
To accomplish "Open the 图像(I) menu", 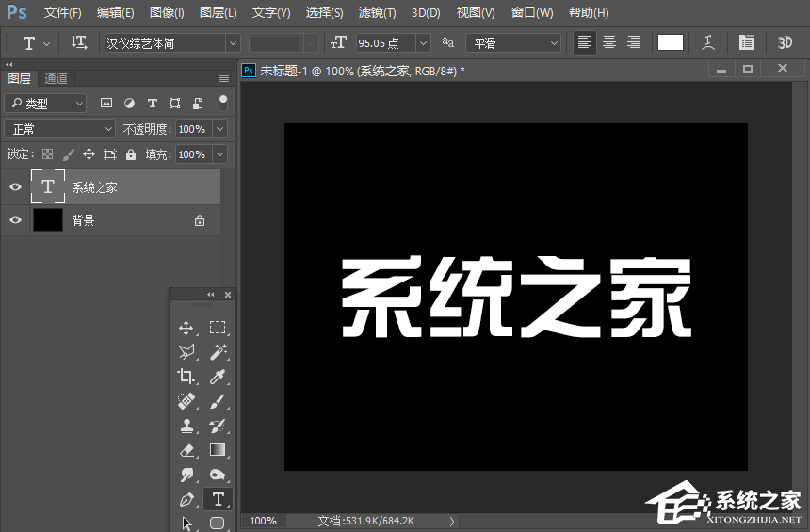I will [x=167, y=12].
